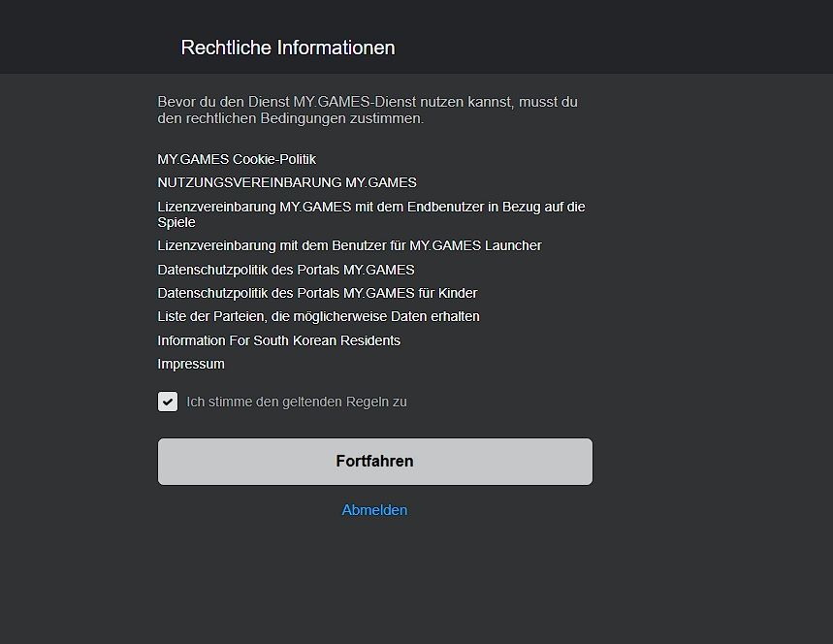Open Information For South Korean Residents

278,340
